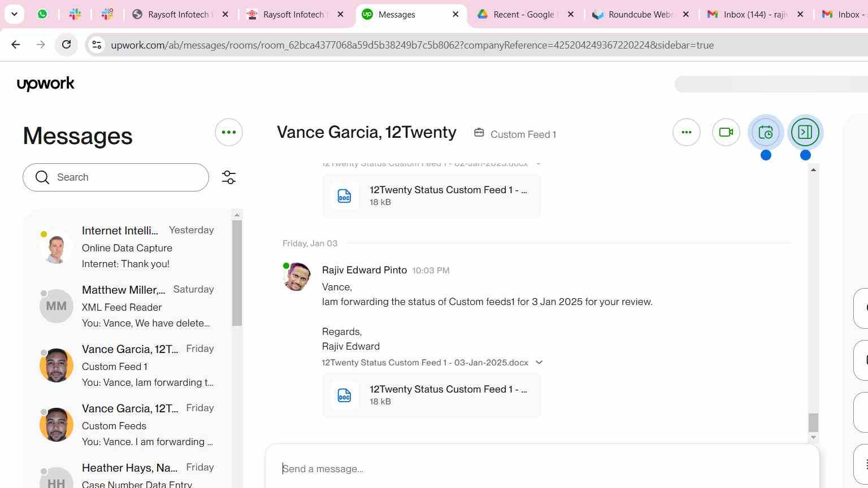Go back to the previous page

pyautogui.click(x=16, y=45)
